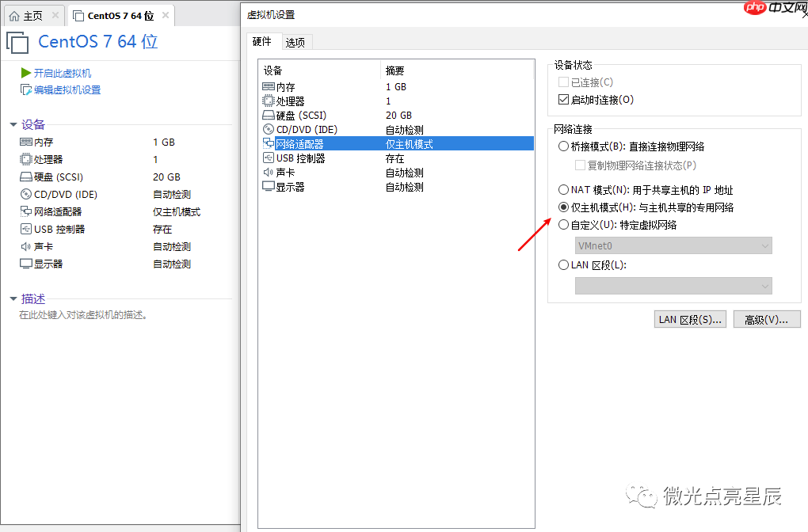This screenshot has width=808, height=532.
Task: Click the home icon on the 主页 tab
Action: click(x=14, y=16)
